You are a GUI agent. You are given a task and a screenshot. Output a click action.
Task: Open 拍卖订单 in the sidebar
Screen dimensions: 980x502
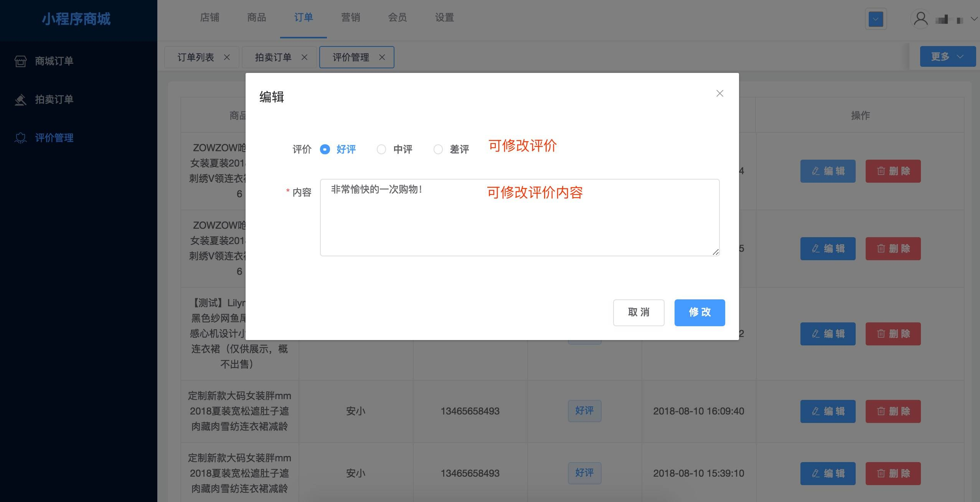click(x=54, y=99)
